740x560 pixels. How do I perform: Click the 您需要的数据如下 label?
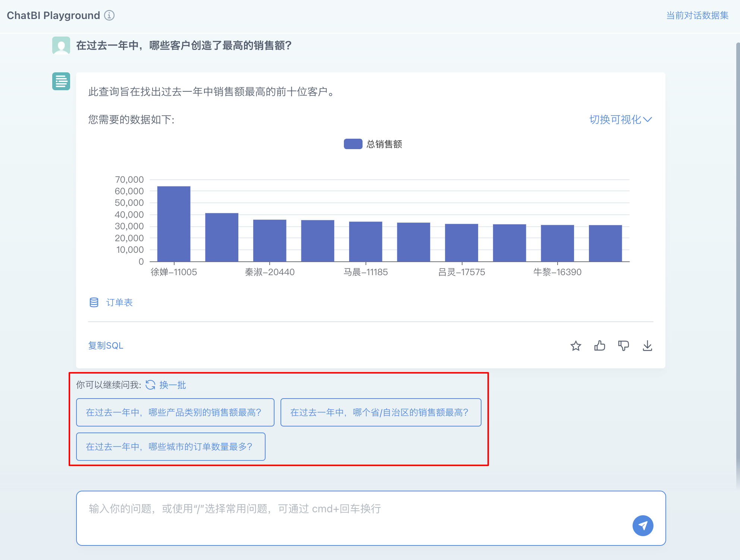point(131,119)
